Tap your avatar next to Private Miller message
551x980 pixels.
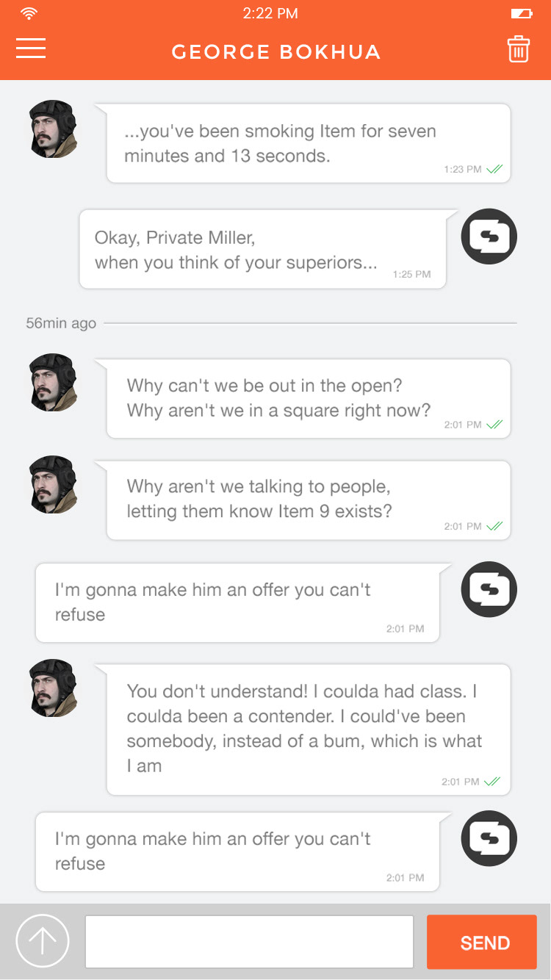coord(489,237)
